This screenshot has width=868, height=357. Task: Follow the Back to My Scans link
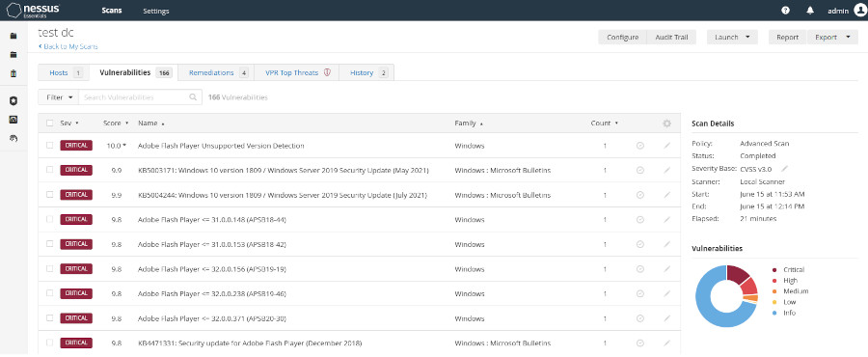click(x=68, y=46)
